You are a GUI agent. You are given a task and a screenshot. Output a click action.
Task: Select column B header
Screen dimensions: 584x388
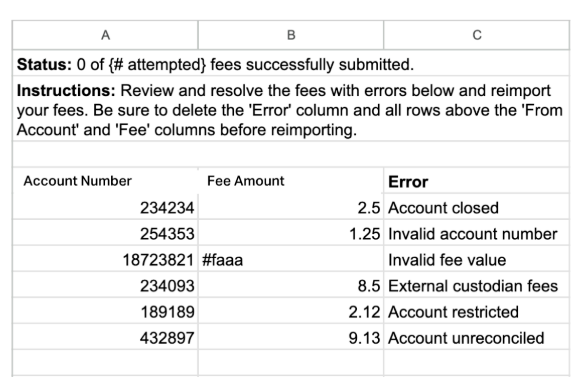click(291, 35)
